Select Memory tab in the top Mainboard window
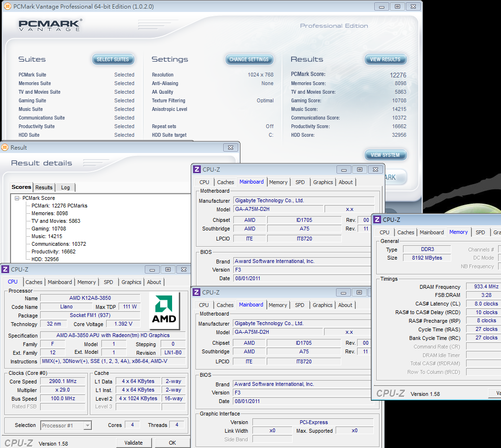 [x=278, y=182]
